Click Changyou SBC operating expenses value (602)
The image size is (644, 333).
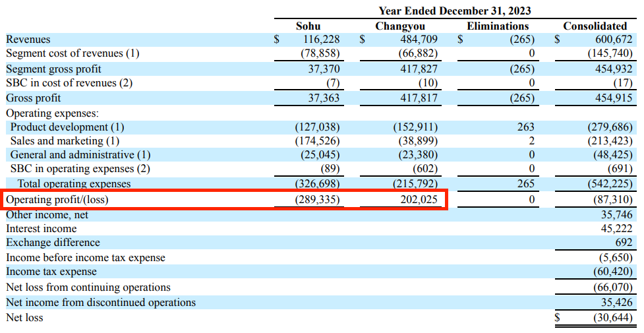(x=425, y=169)
